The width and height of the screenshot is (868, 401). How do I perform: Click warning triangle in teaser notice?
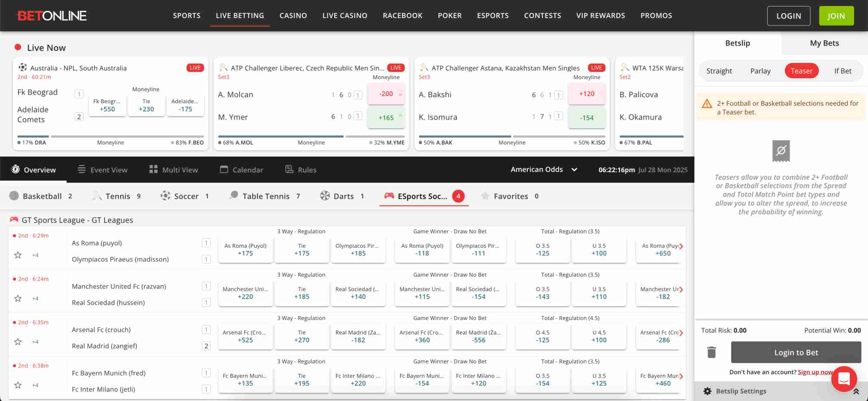tap(707, 104)
